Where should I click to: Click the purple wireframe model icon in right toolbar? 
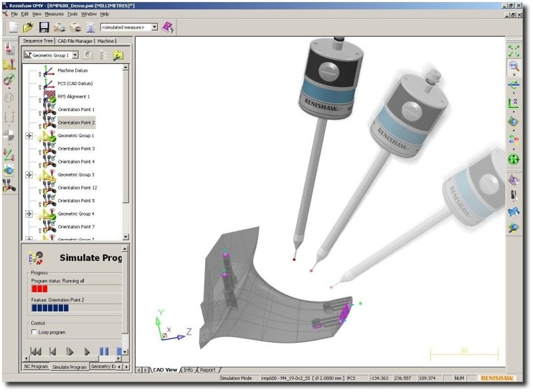tap(514, 180)
